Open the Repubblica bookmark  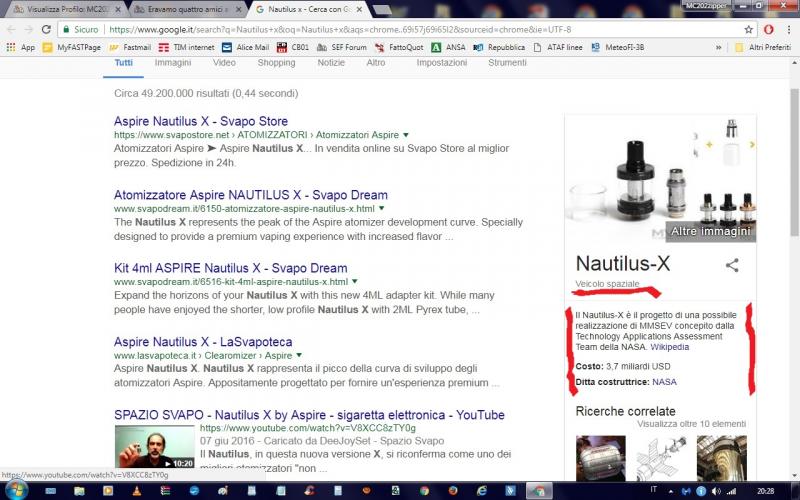click(499, 47)
